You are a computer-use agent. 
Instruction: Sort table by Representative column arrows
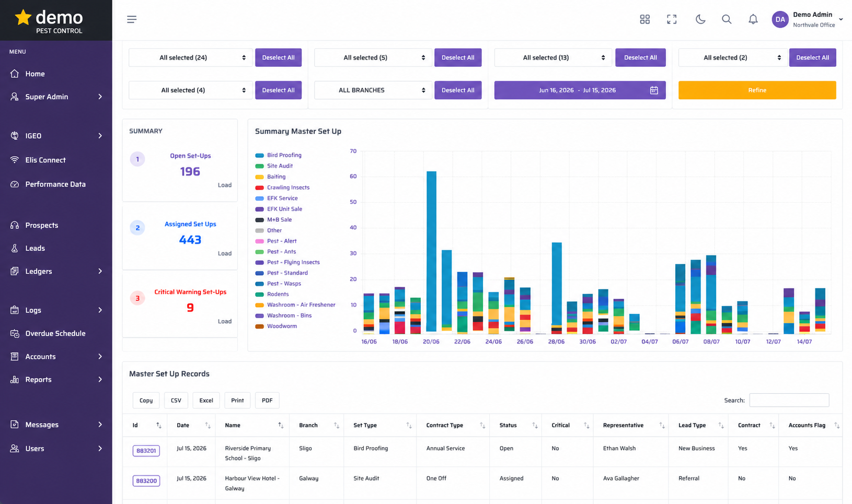point(662,426)
